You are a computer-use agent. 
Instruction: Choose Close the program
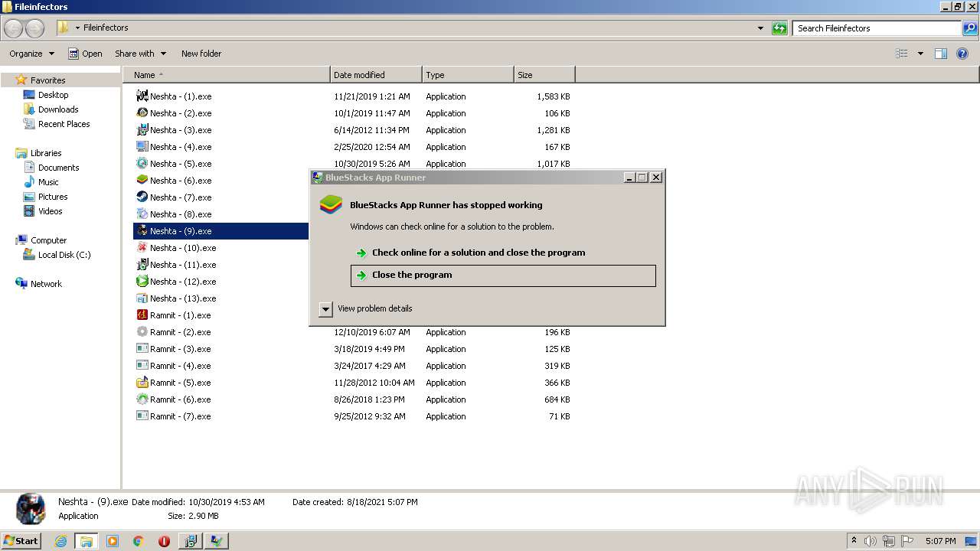[x=503, y=275]
